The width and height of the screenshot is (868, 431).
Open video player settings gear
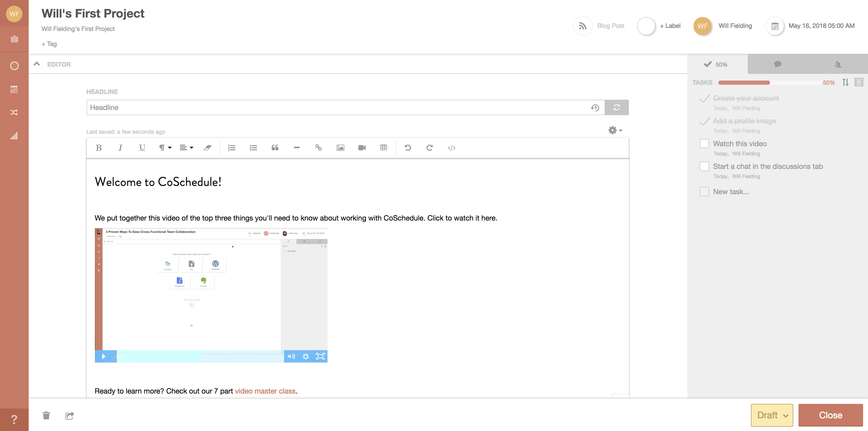[306, 356]
